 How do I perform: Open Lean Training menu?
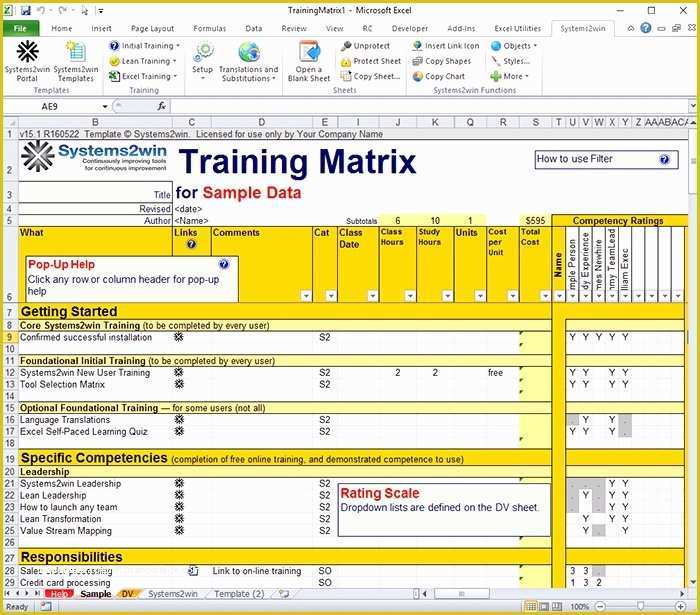coord(143,61)
